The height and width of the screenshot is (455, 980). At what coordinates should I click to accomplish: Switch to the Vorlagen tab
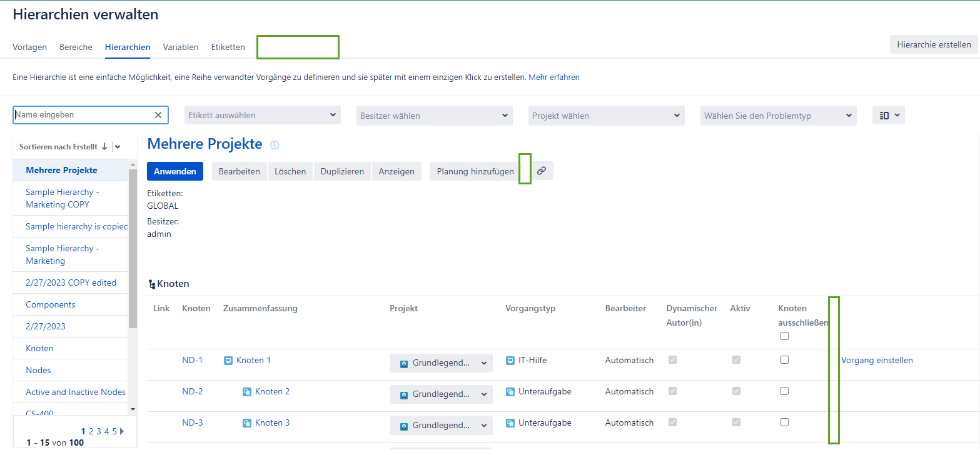tap(29, 47)
